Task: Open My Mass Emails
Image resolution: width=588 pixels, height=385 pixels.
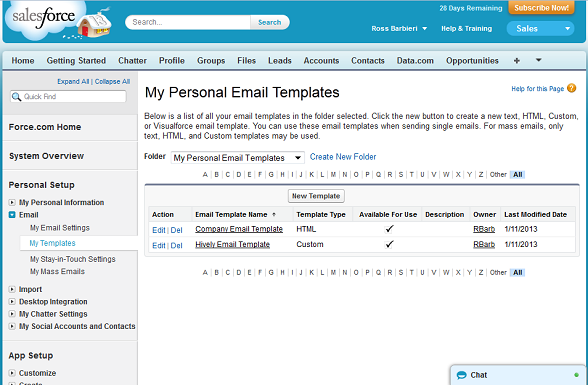Action: point(57,271)
